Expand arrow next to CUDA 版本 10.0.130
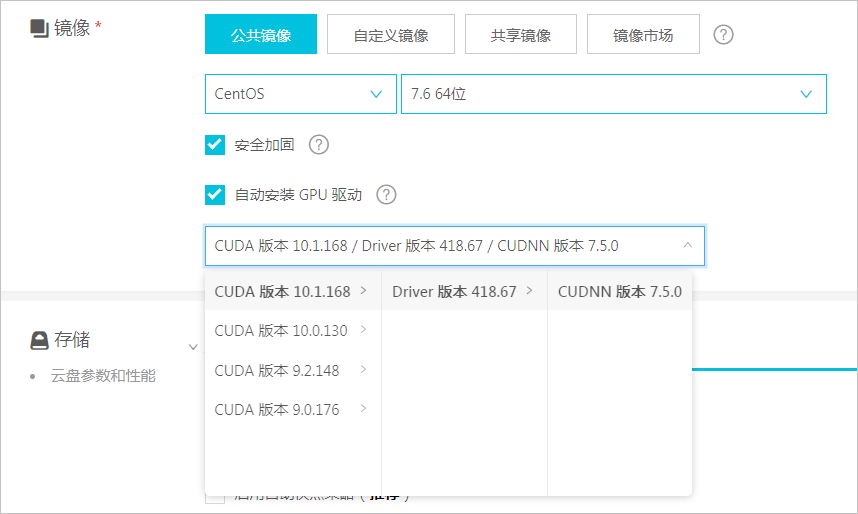This screenshot has height=514, width=858. [x=363, y=330]
